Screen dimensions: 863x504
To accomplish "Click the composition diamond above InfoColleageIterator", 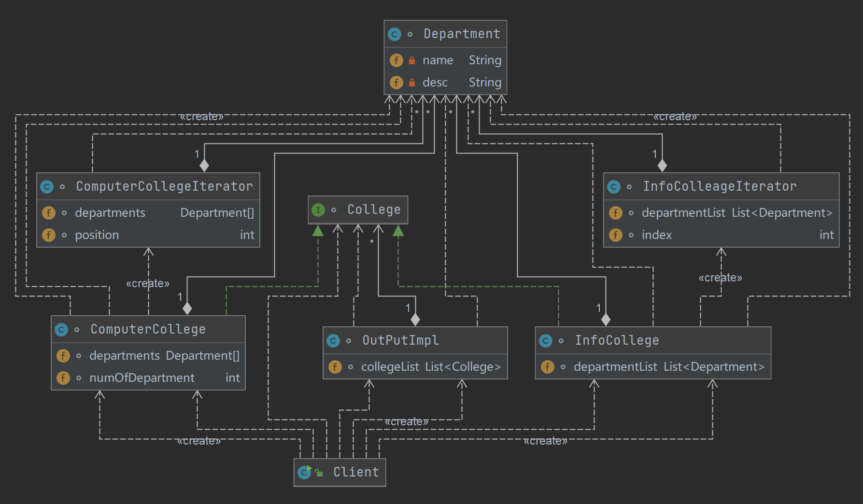I will (x=662, y=165).
